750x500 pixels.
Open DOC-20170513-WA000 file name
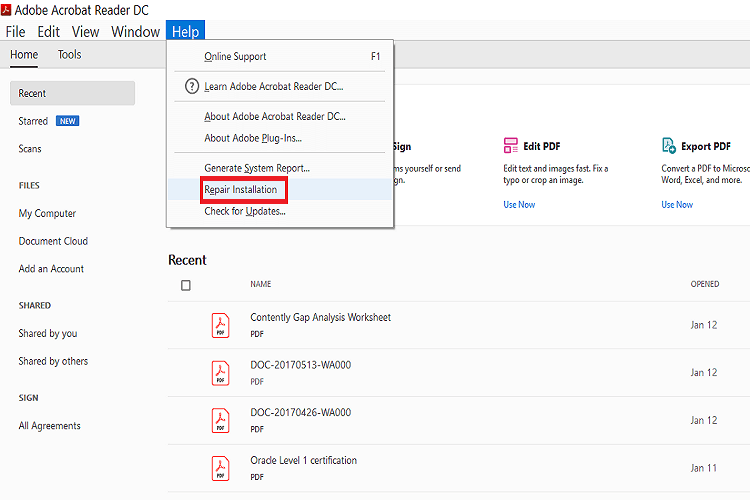point(300,365)
